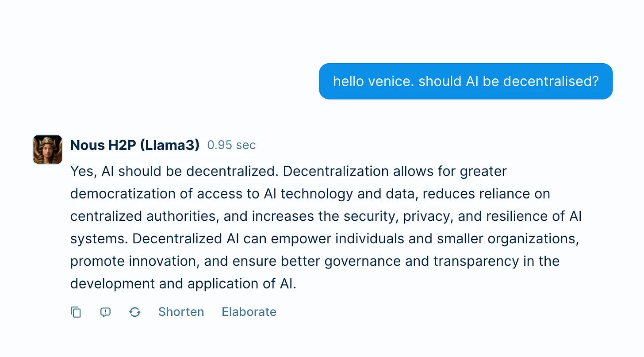This screenshot has width=644, height=357.
Task: Click the 0.95 sec response time
Action: coord(231,145)
